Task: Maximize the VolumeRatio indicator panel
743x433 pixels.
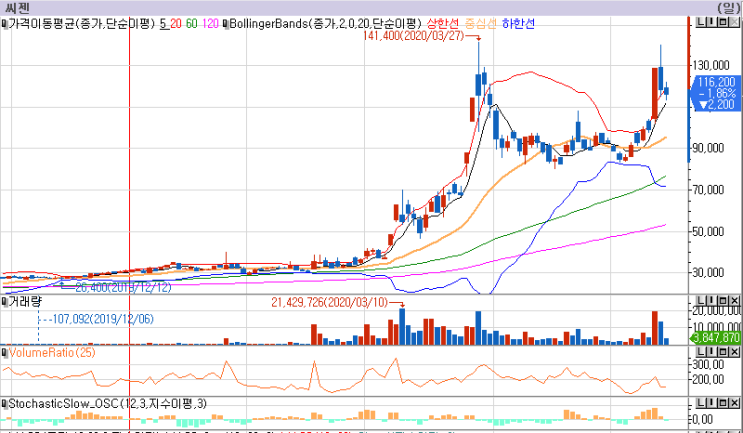Action: (x=723, y=352)
